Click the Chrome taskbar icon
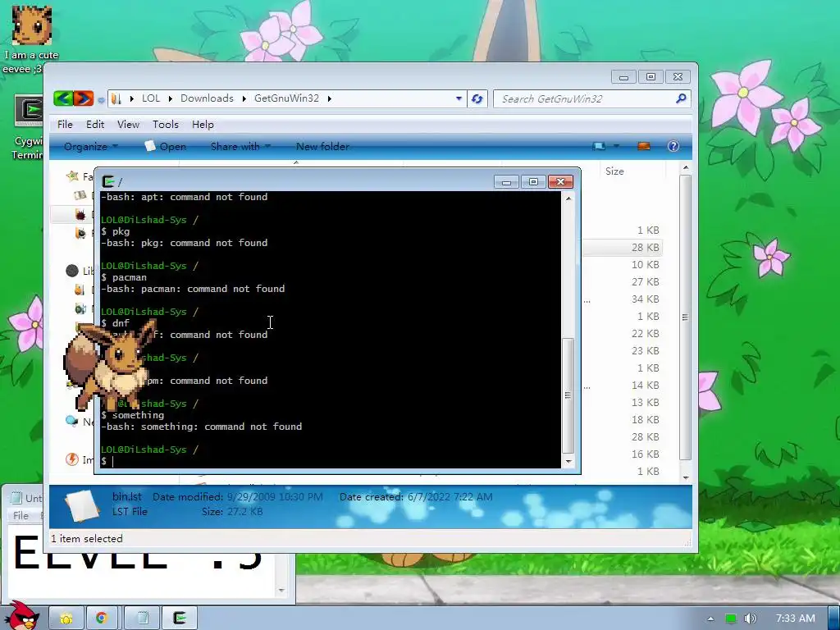This screenshot has height=630, width=840. (102, 619)
